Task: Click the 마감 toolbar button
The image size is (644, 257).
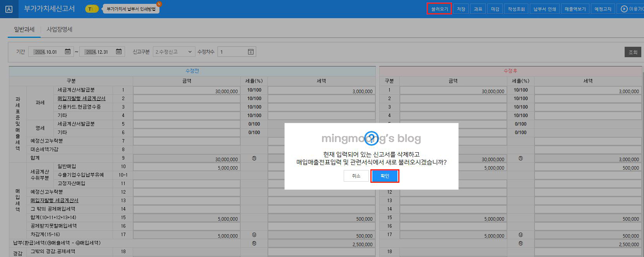Action: tap(495, 9)
